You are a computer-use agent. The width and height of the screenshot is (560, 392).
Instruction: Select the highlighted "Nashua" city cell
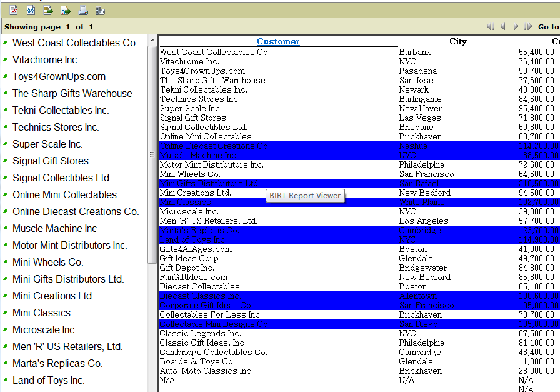413,146
